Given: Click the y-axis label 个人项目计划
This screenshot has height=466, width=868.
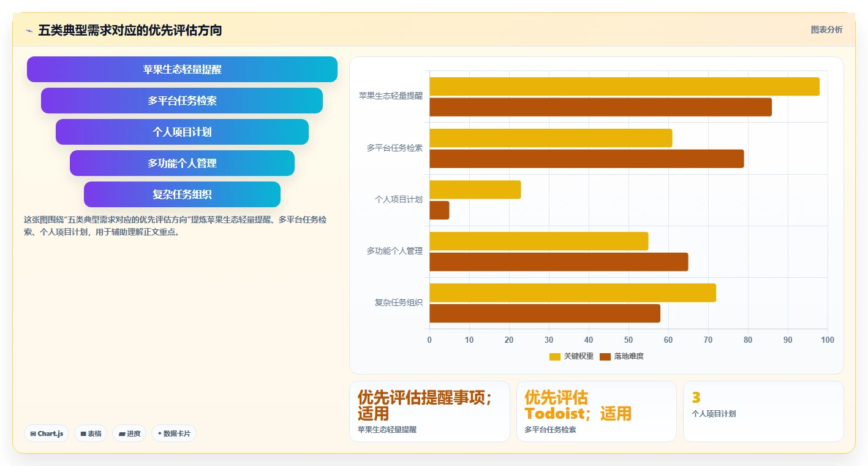Looking at the screenshot, I should pyautogui.click(x=399, y=199).
